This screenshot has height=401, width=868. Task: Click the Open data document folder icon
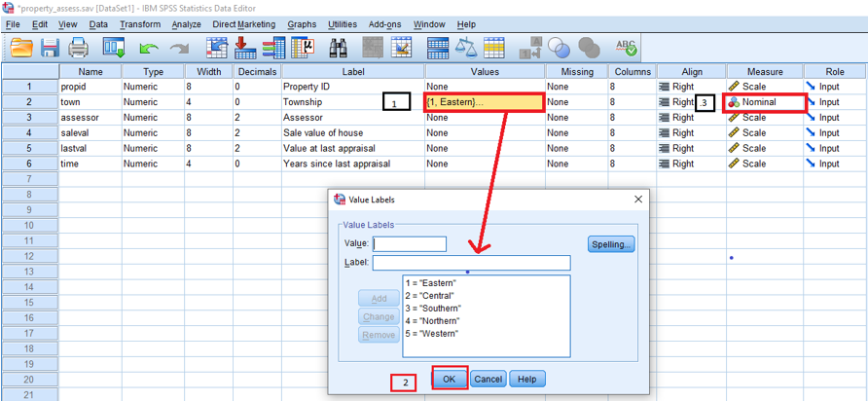coord(21,47)
